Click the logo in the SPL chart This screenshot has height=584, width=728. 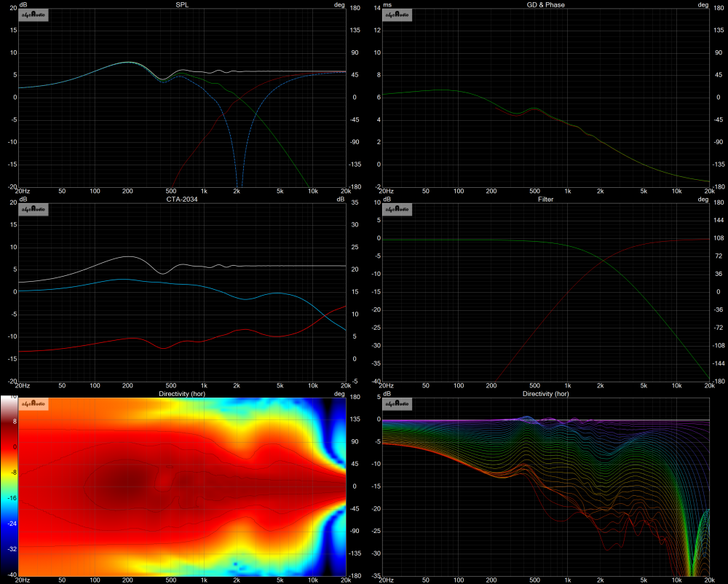33,15
